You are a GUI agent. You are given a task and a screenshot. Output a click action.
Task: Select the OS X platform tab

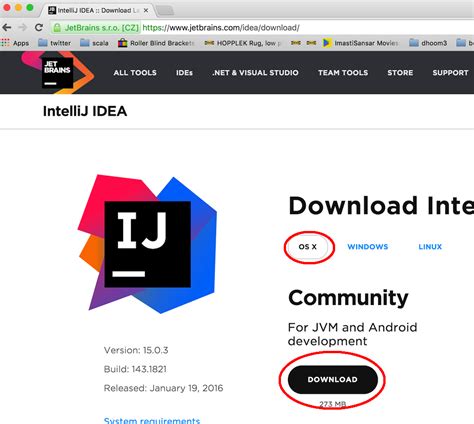(x=308, y=247)
